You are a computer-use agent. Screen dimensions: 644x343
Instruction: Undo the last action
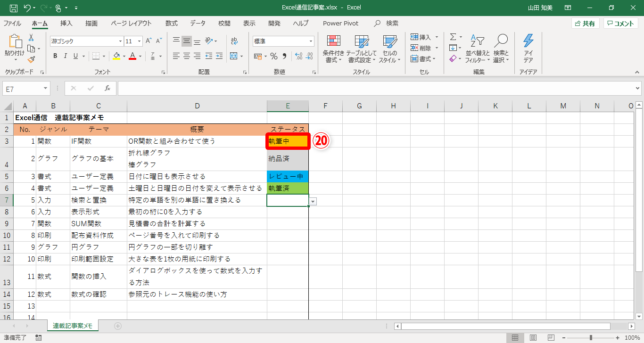[x=27, y=8]
